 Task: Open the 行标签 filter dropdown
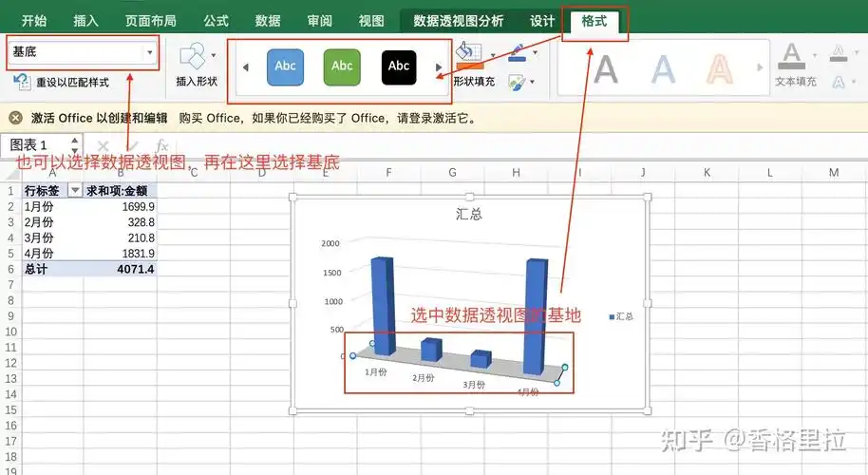(75, 190)
